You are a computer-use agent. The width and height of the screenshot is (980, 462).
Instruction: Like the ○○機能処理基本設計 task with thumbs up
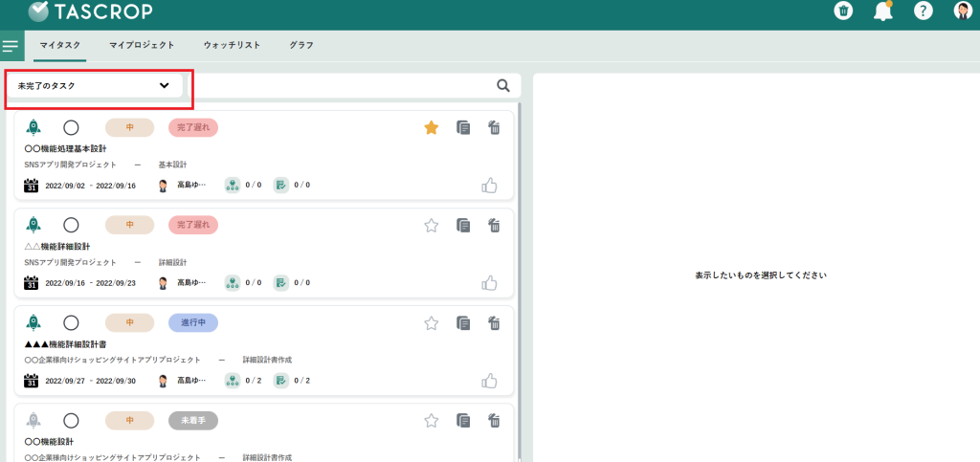pos(489,186)
